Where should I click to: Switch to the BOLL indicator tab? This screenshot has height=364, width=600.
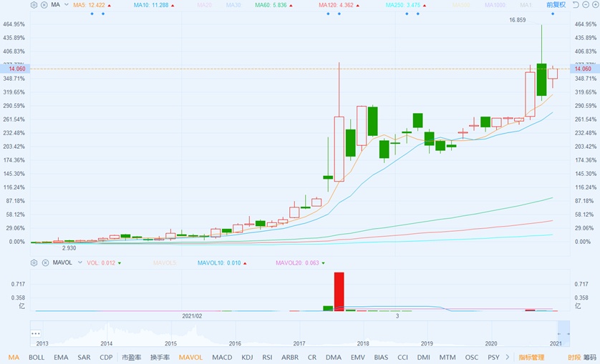click(37, 357)
